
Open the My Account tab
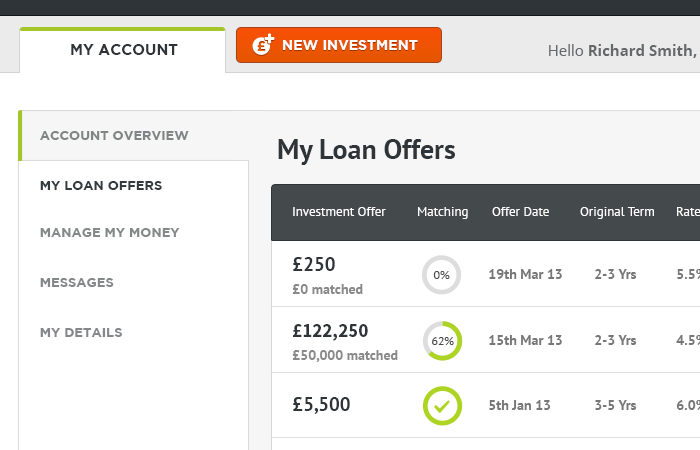click(x=123, y=50)
